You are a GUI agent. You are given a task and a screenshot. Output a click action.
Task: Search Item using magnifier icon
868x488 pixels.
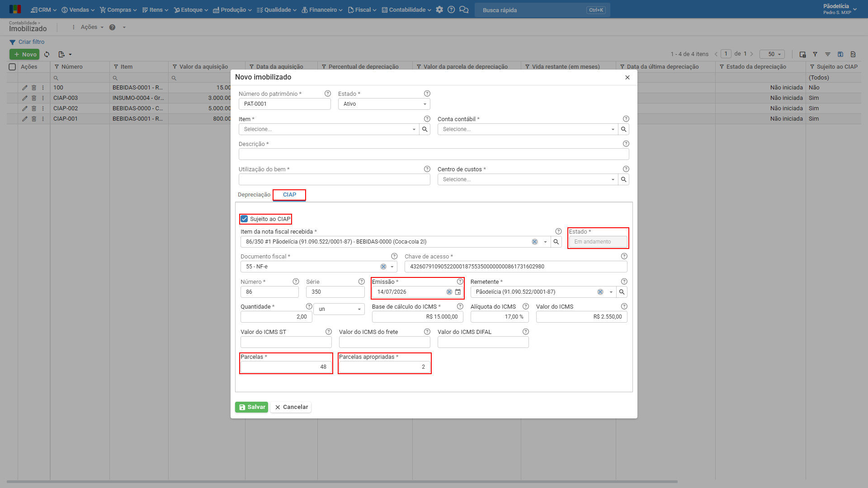pyautogui.click(x=425, y=129)
